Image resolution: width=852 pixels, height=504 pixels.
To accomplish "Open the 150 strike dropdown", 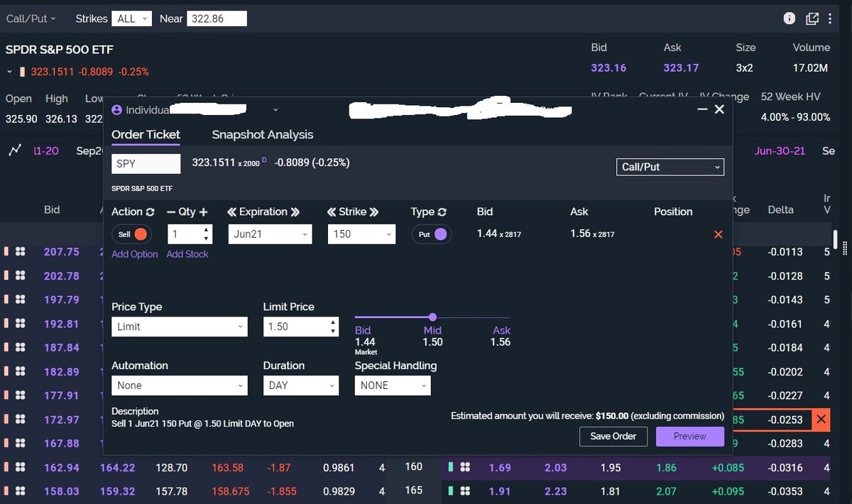I will coord(361,234).
